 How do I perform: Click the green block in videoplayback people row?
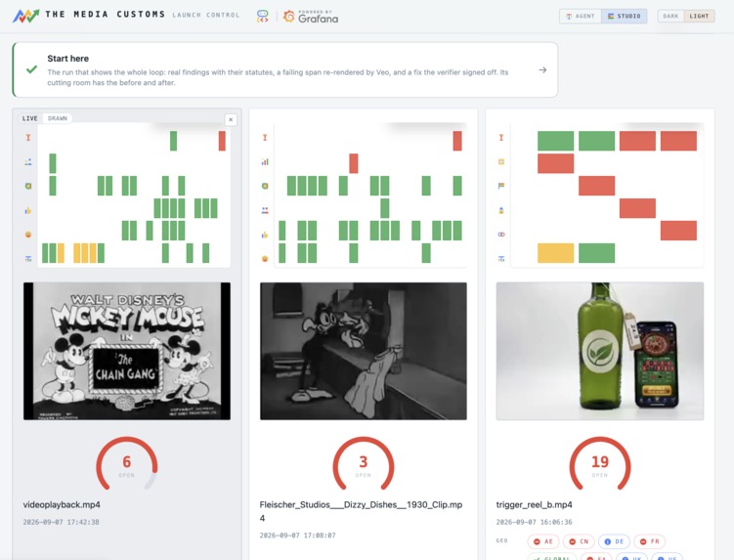[x=53, y=163]
